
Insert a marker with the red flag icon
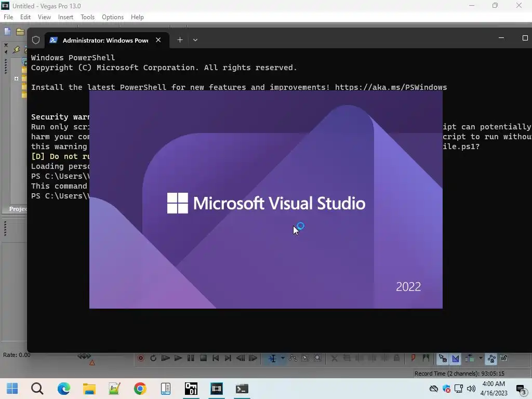(x=413, y=358)
